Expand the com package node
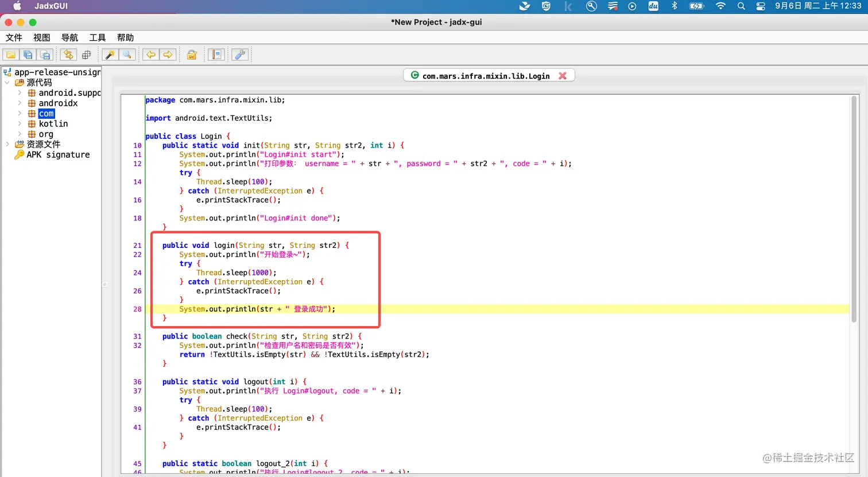This screenshot has width=868, height=477. click(x=20, y=114)
